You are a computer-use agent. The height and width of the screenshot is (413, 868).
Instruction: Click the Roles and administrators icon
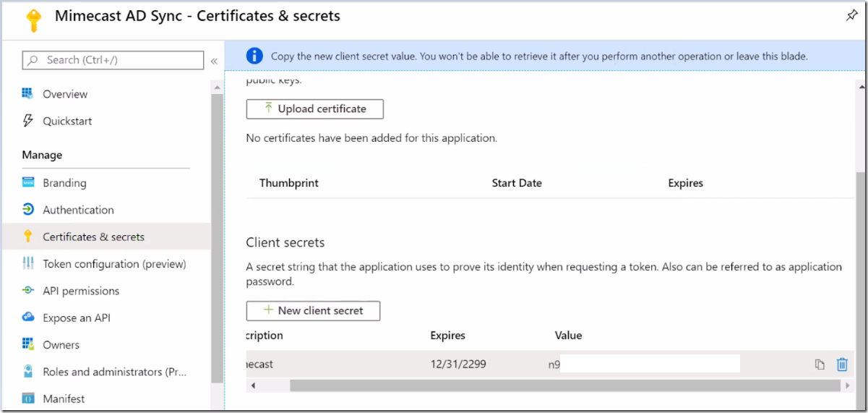pyautogui.click(x=28, y=372)
